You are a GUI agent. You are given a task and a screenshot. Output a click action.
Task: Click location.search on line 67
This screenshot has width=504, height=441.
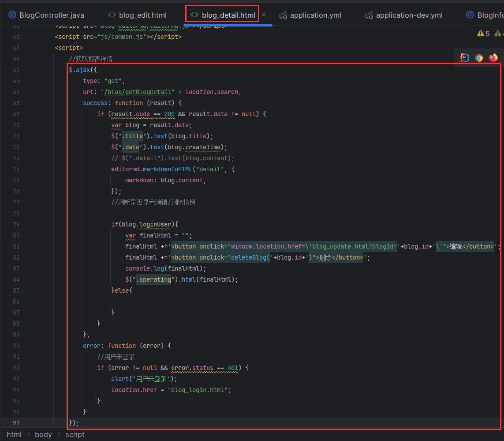point(212,92)
